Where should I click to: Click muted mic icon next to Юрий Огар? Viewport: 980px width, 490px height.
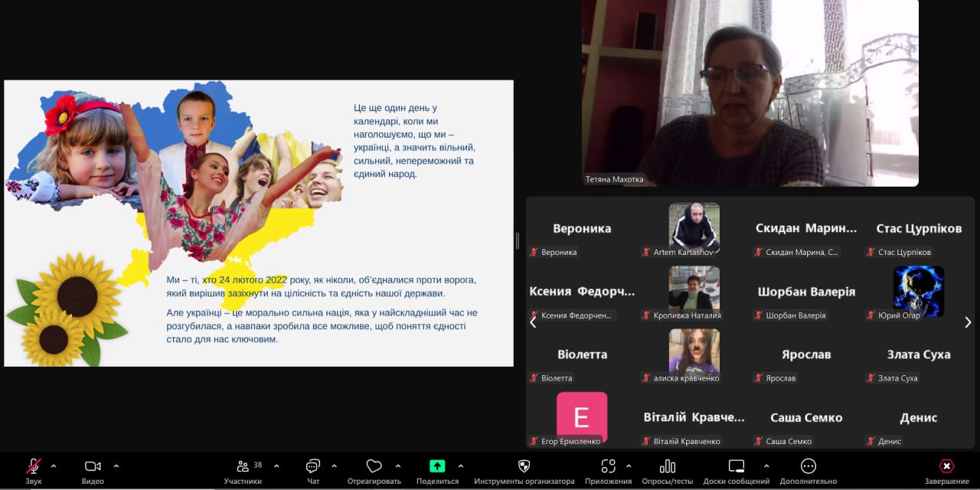(871, 315)
